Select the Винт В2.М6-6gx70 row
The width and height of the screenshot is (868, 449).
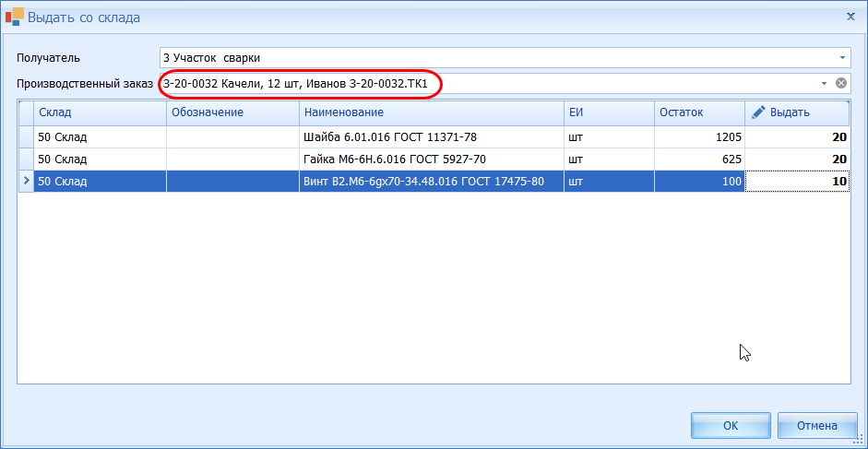click(x=431, y=182)
